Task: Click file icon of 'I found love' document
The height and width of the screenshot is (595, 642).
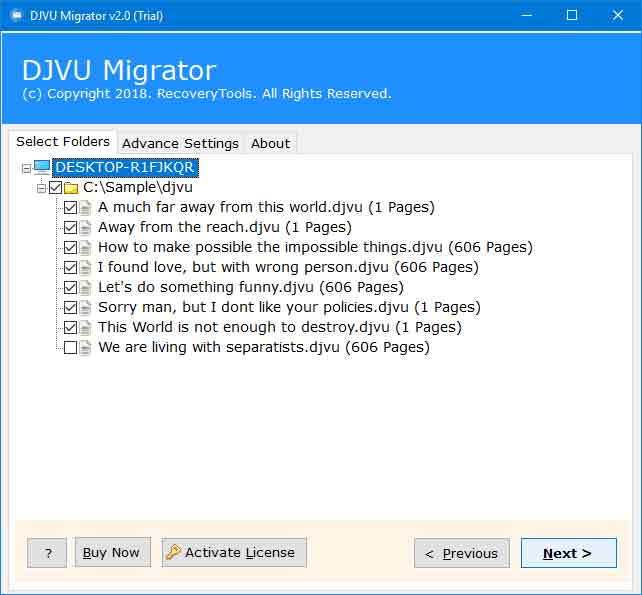Action: [x=86, y=268]
